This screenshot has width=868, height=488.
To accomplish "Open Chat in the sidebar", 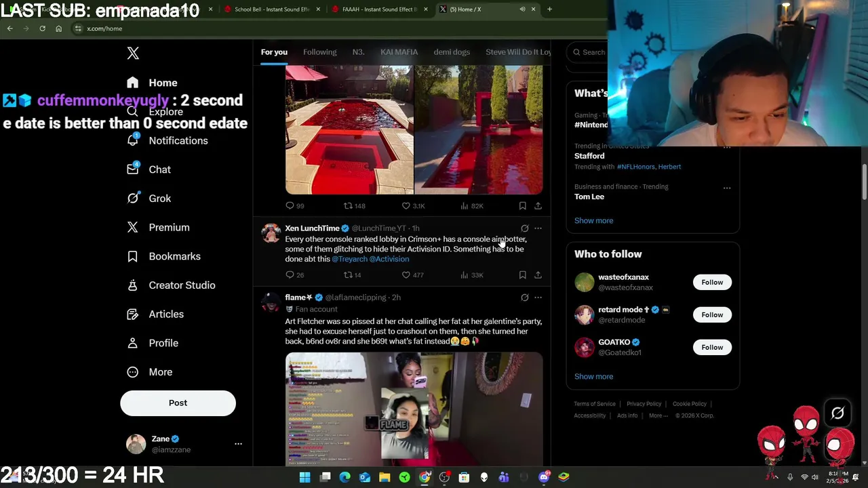I will [x=149, y=169].
